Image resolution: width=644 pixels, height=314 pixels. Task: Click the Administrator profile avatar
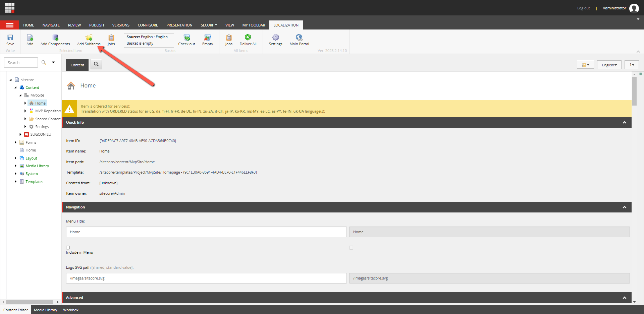pos(634,8)
